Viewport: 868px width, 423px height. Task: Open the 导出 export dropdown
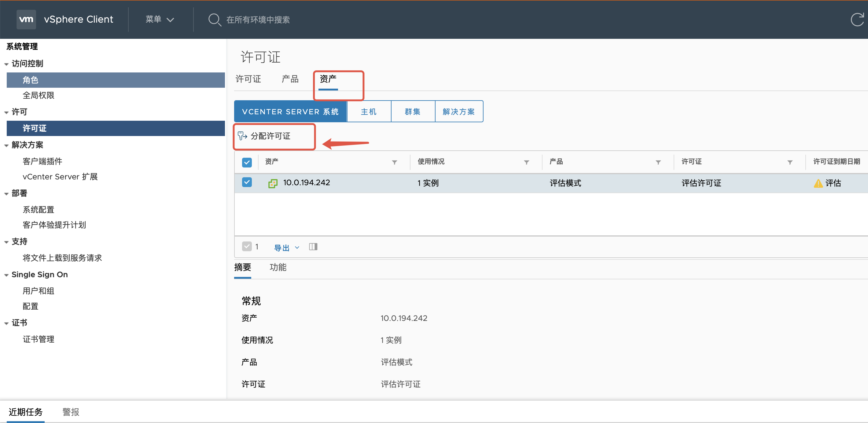pos(286,248)
